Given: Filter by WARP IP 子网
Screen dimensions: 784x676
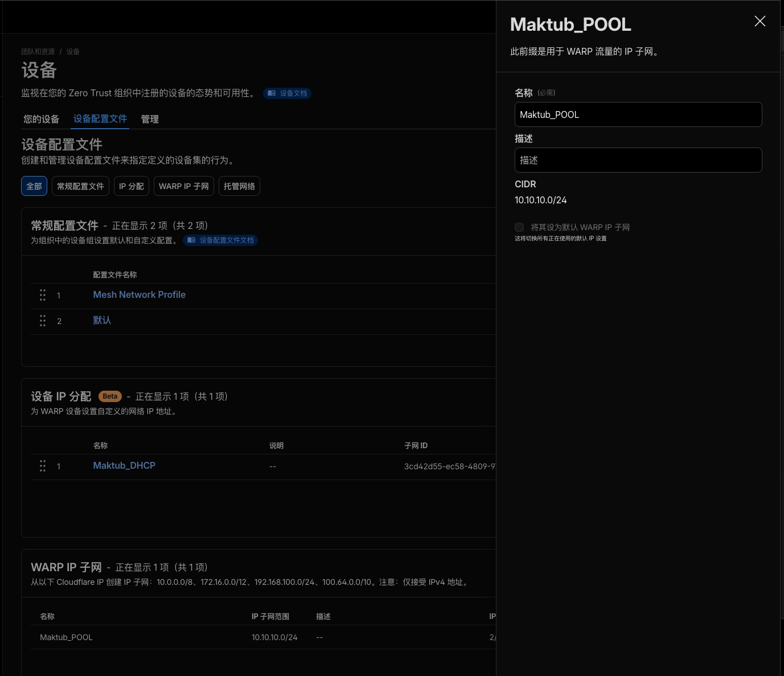Looking at the screenshot, I should [x=183, y=186].
